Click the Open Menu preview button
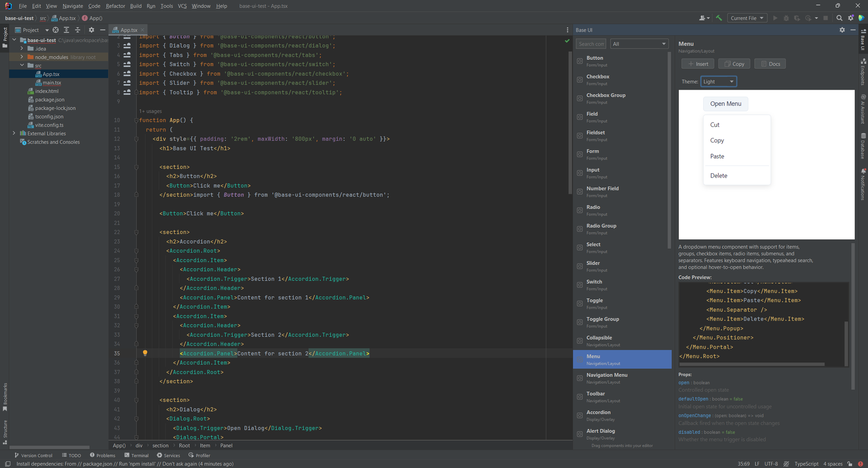868x468 pixels. [x=725, y=104]
